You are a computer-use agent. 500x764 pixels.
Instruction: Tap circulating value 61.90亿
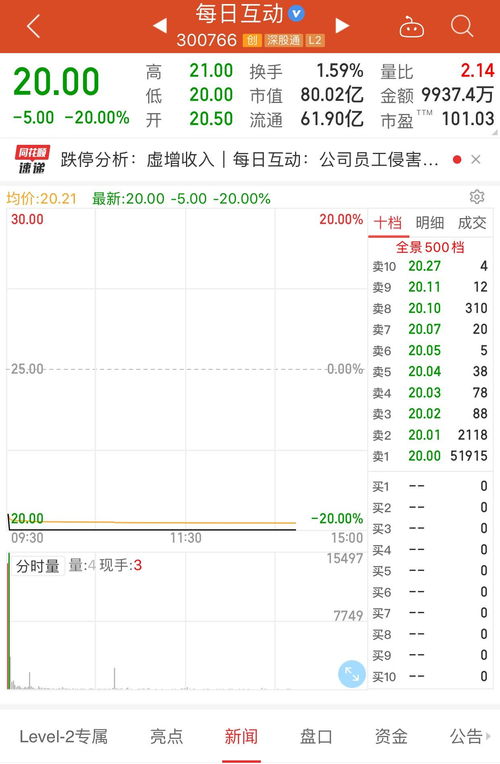331,118
